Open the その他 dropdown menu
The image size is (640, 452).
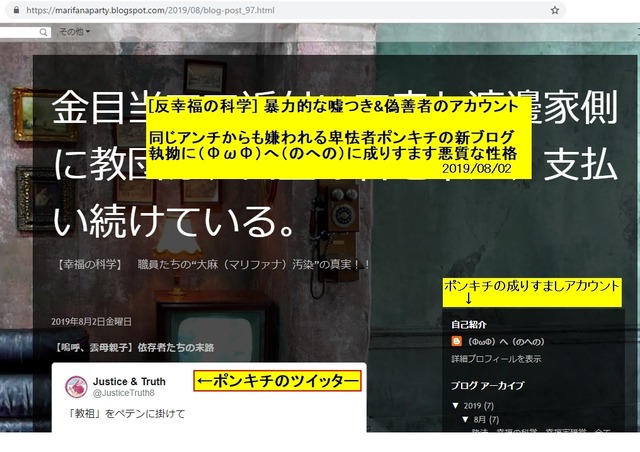click(x=75, y=31)
